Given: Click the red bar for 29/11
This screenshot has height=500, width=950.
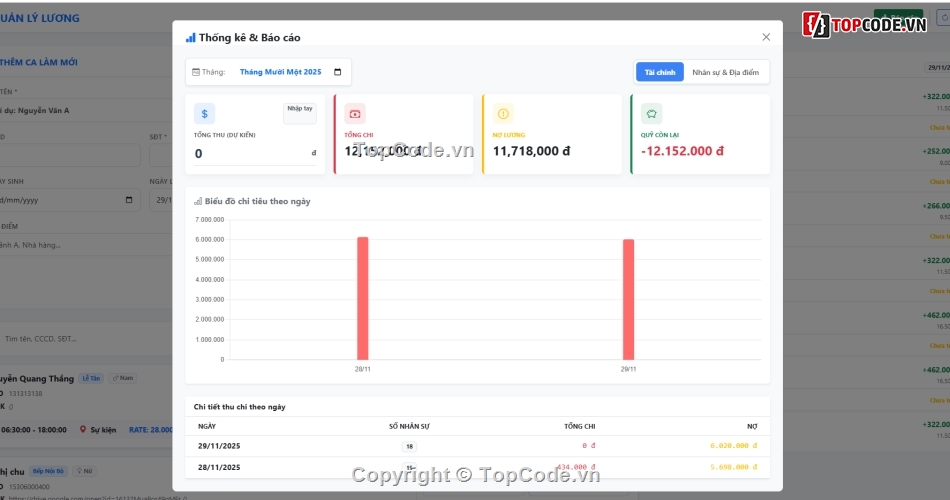Looking at the screenshot, I should pos(628,299).
